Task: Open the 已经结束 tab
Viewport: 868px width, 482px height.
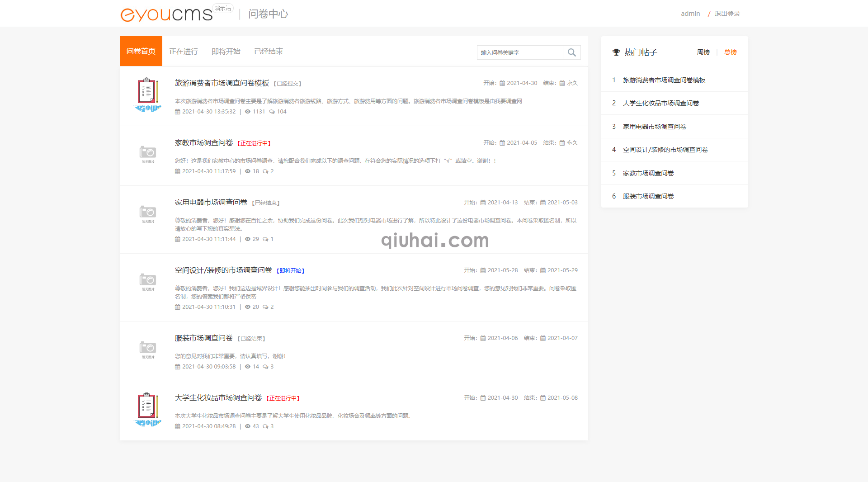Action: pyautogui.click(x=268, y=51)
